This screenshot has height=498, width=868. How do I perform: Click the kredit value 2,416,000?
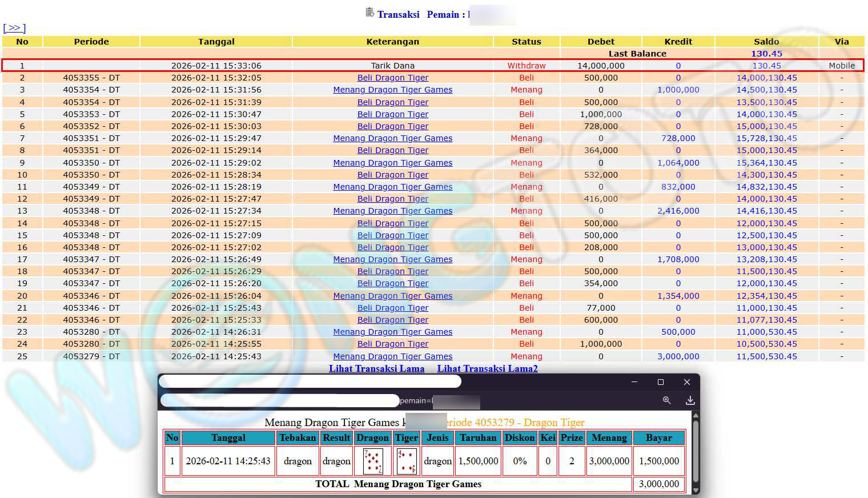[x=678, y=211]
